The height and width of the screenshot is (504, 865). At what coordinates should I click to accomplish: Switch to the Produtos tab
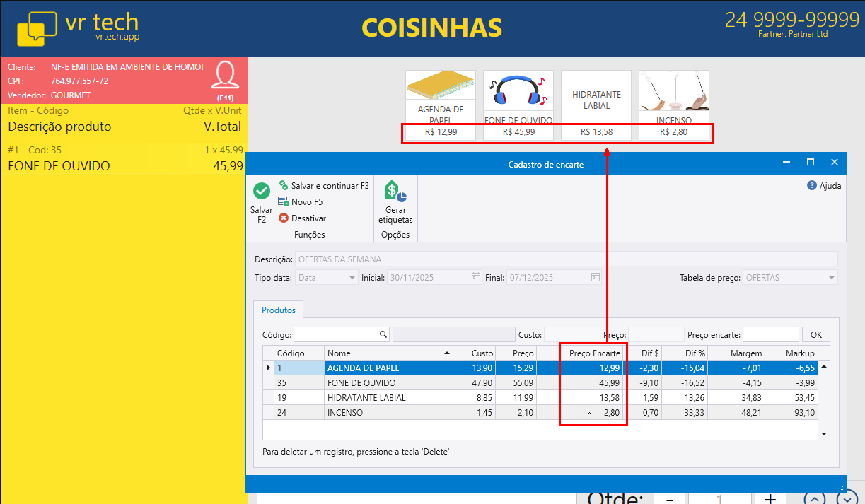[278, 310]
